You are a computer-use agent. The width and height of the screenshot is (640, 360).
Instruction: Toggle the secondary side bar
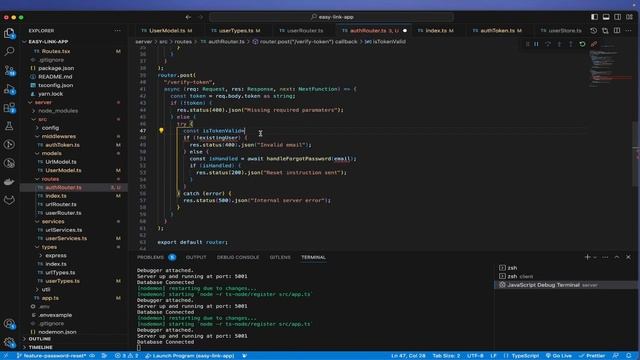tap(618, 17)
